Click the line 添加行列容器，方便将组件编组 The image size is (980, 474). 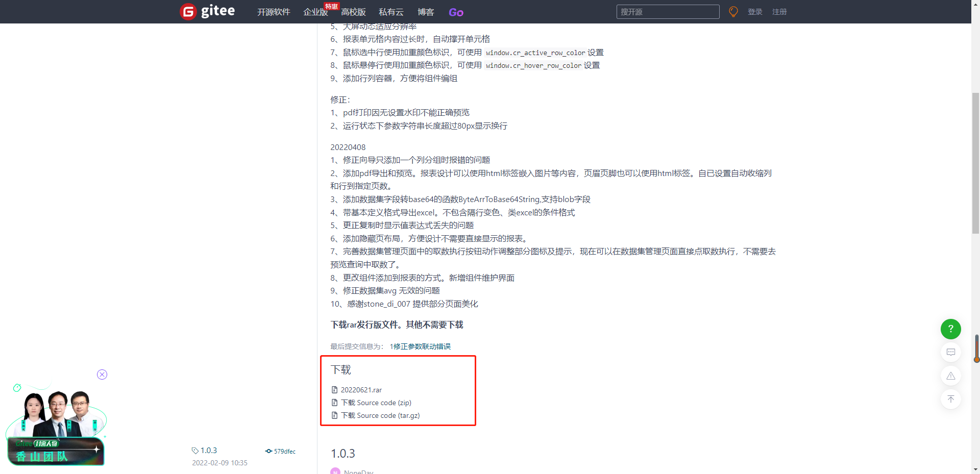point(400,79)
